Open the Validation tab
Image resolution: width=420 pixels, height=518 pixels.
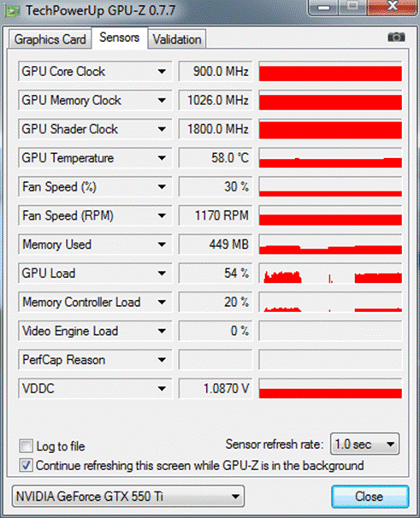[177, 39]
